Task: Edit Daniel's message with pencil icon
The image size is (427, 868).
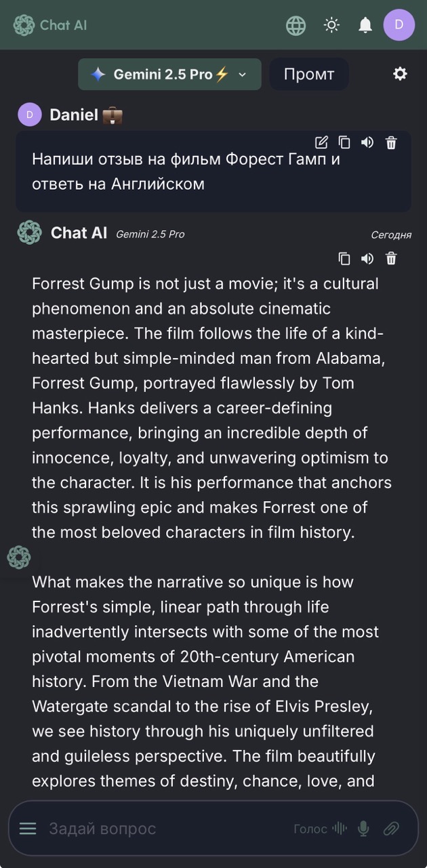Action: [322, 142]
